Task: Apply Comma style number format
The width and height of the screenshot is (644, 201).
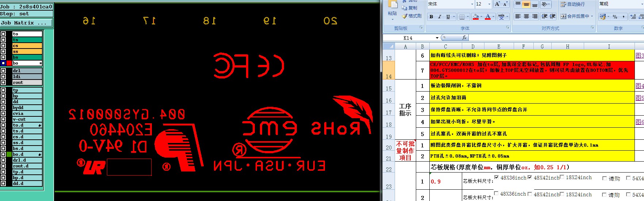Action: click(x=623, y=17)
